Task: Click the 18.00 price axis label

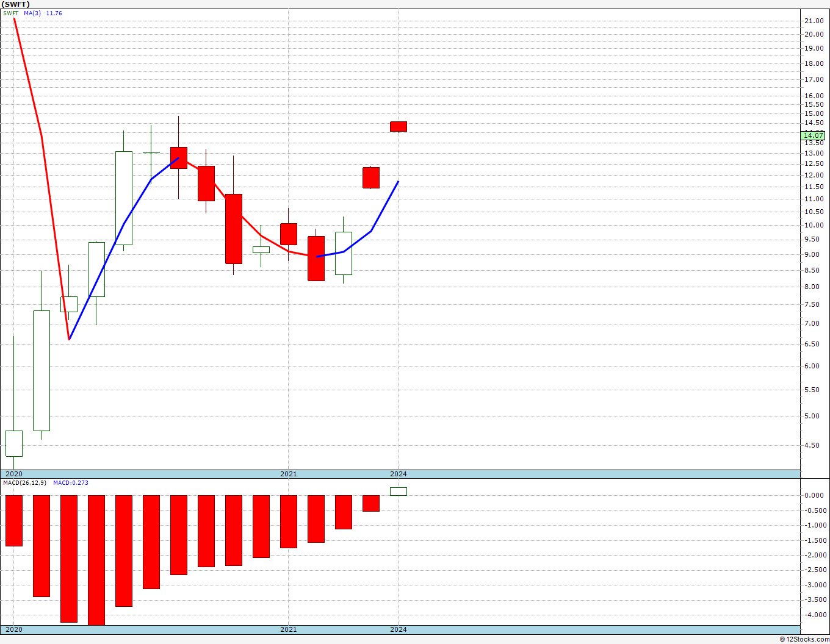Action: pos(814,63)
